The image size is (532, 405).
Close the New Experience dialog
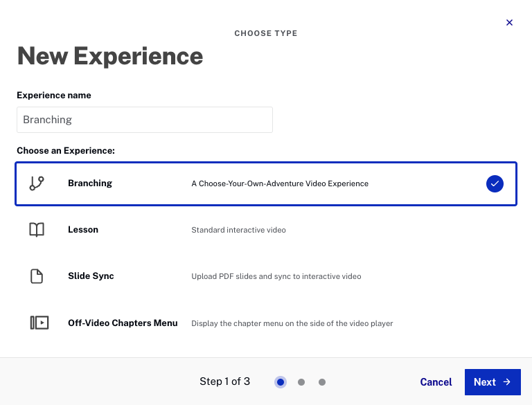coord(509,23)
